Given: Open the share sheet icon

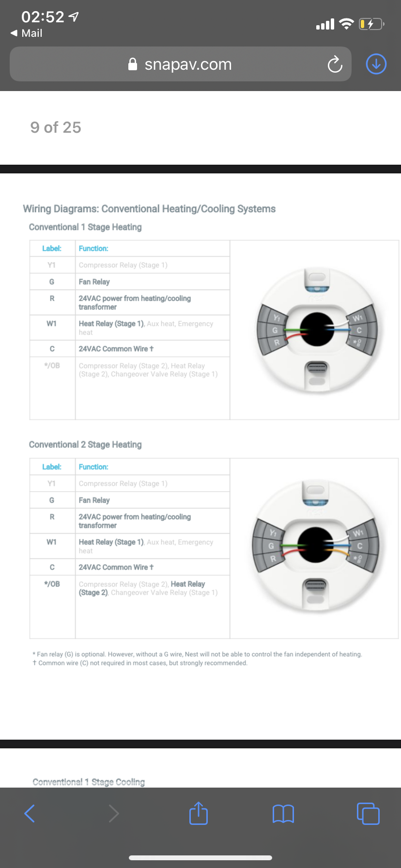Looking at the screenshot, I should tap(199, 813).
